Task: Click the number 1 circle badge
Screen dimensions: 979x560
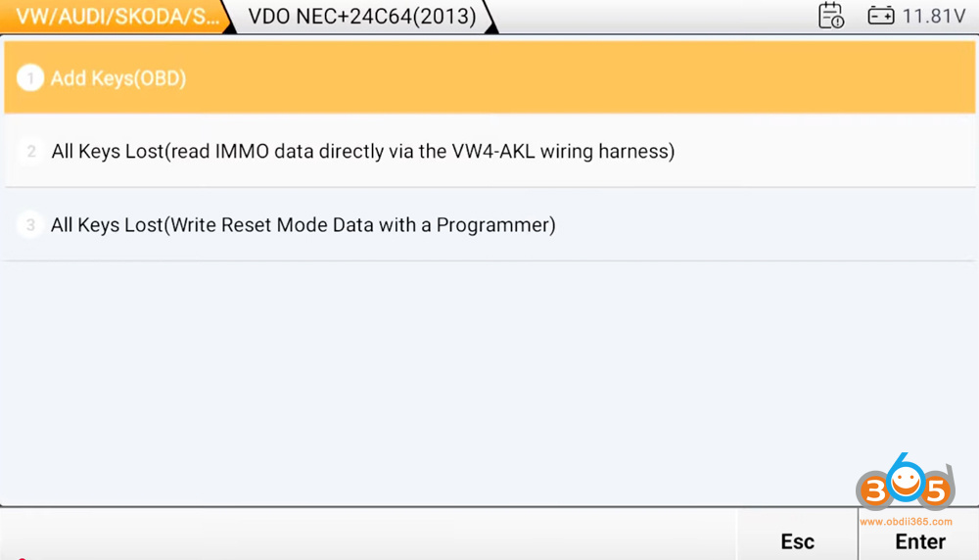Action: [30, 78]
